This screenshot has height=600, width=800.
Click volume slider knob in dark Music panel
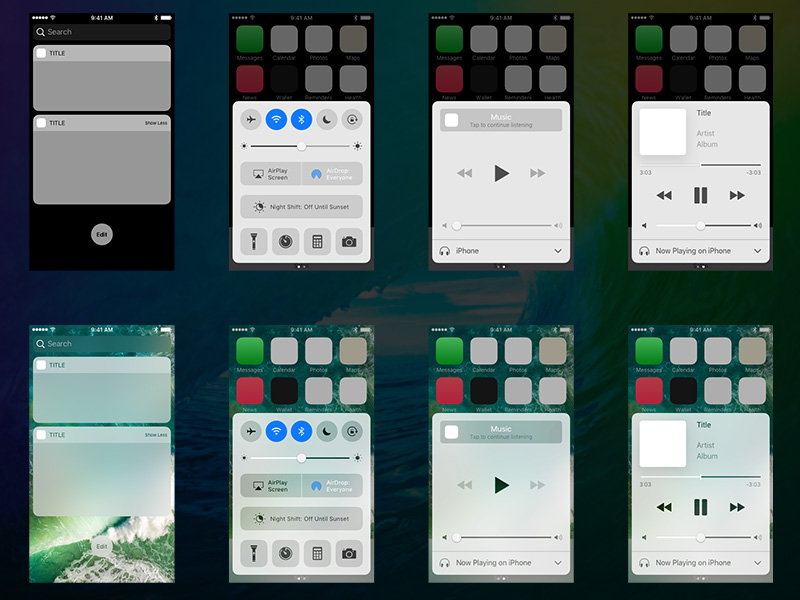(457, 226)
